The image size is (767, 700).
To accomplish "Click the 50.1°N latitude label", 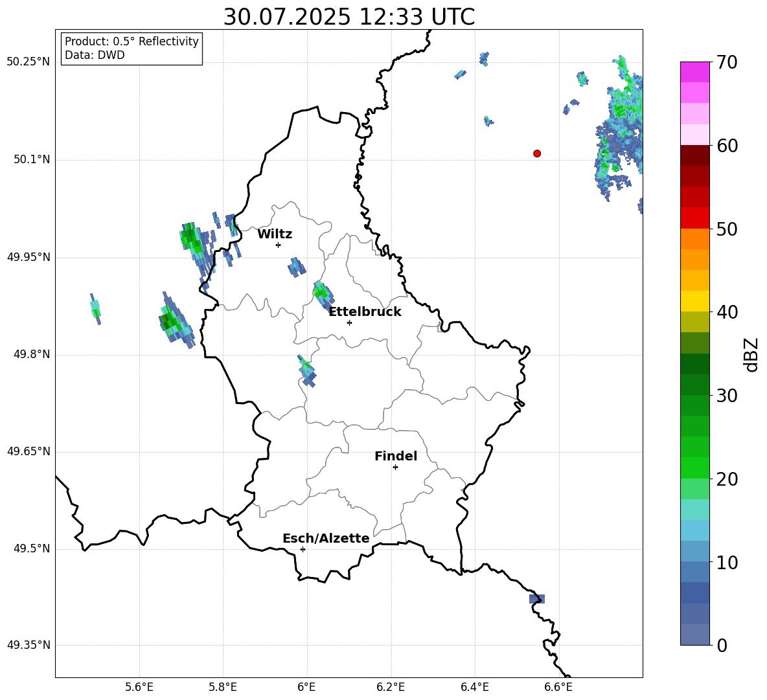I will [32, 160].
